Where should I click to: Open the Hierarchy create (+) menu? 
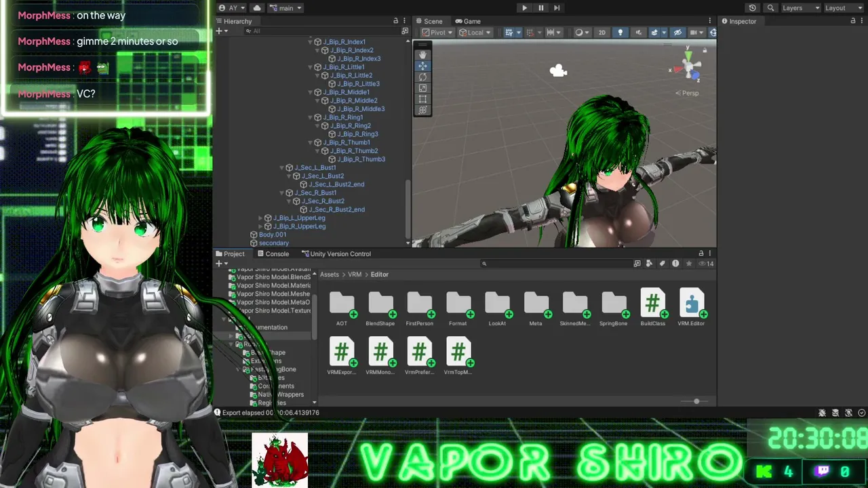pos(221,31)
